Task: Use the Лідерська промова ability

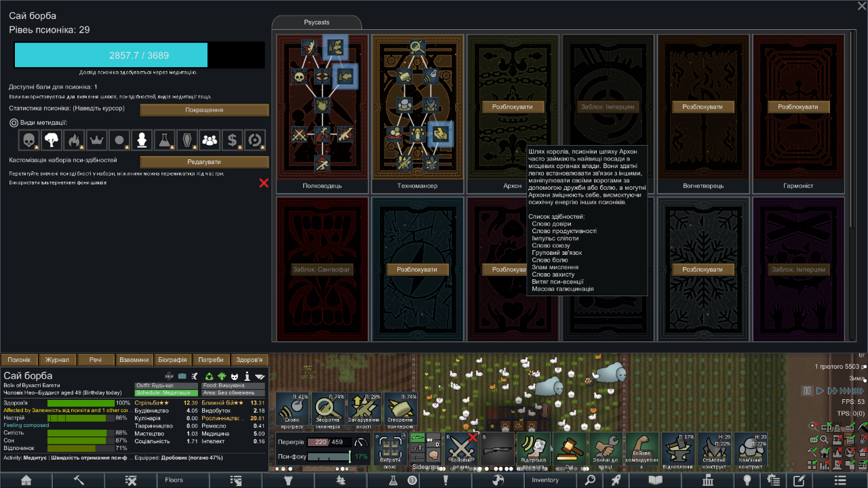Action: coord(534,450)
